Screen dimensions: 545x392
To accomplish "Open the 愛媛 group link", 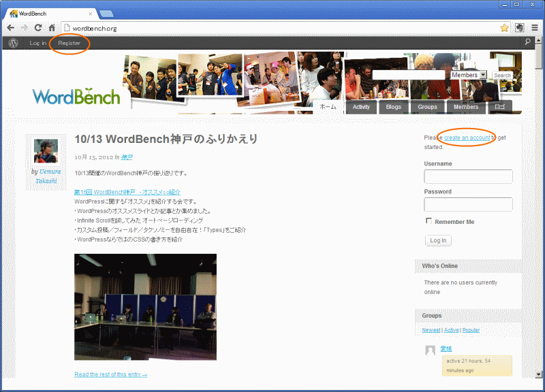I will point(446,348).
